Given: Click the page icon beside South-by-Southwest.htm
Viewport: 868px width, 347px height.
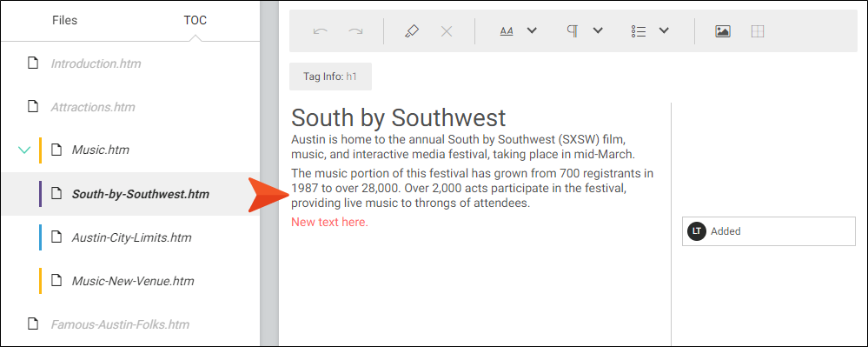Looking at the screenshot, I should tap(56, 193).
